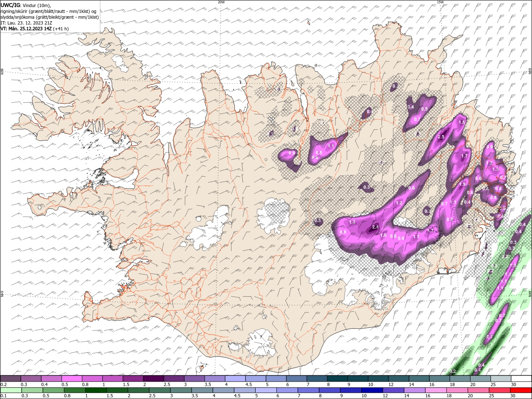This screenshot has height=399, width=532.
Task: Click the 25 label of the red-ended rain legend
Action: [492, 396]
